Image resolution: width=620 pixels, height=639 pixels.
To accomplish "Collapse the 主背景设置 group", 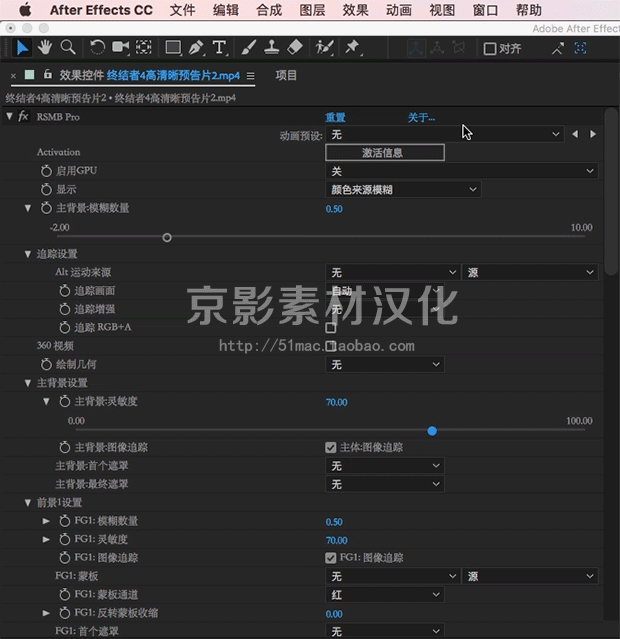I will point(28,383).
